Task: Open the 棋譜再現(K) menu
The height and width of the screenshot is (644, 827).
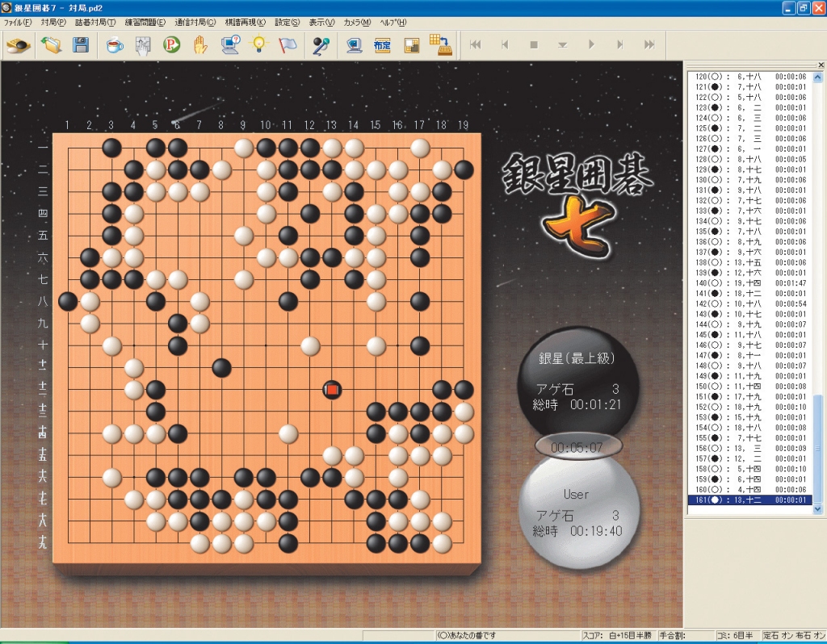Action: point(246,22)
